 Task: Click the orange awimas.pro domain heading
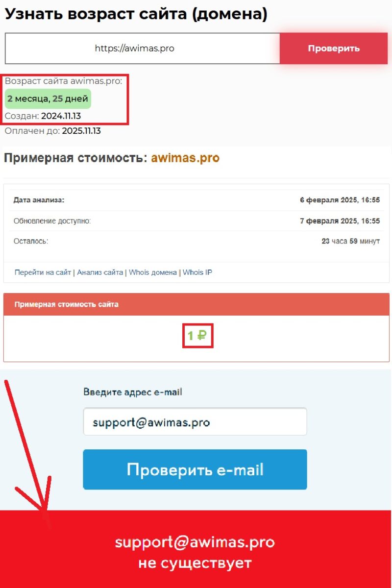tap(185, 158)
